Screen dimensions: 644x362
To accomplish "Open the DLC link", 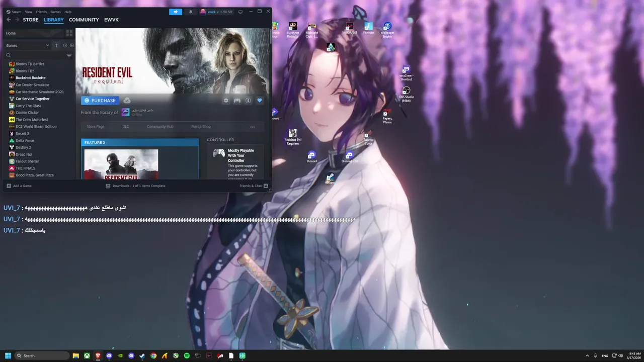I will point(126,127).
